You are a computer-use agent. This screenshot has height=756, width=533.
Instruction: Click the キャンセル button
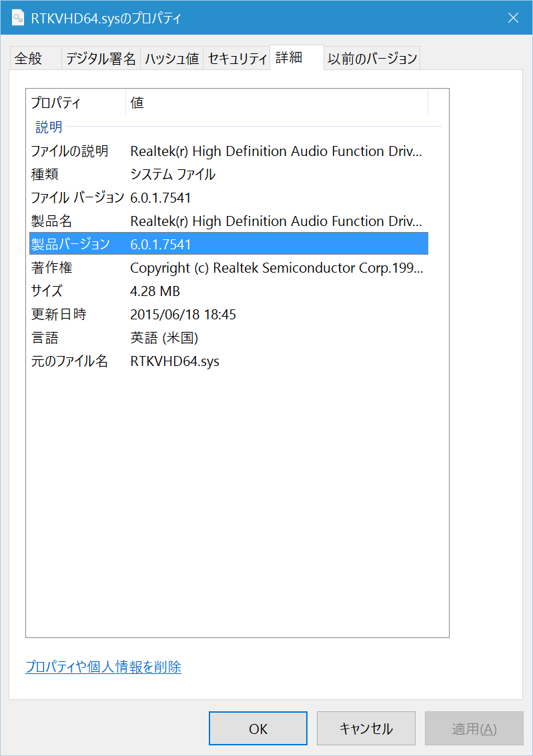click(366, 728)
